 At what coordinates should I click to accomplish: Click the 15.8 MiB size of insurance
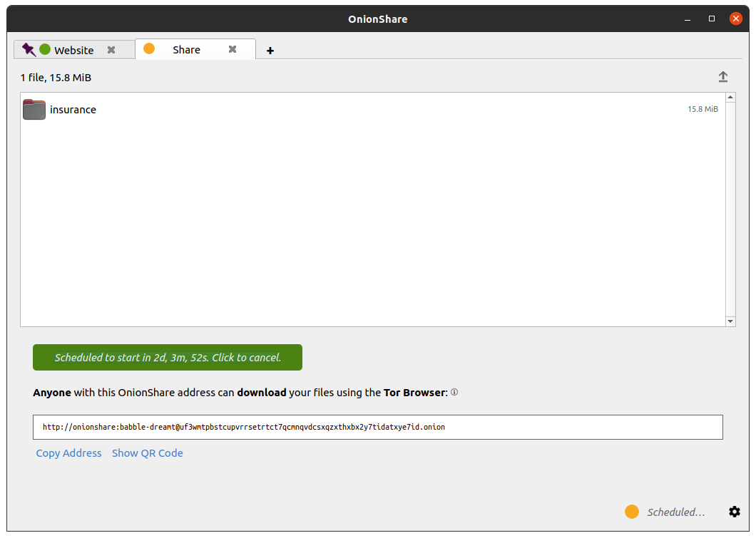[703, 109]
